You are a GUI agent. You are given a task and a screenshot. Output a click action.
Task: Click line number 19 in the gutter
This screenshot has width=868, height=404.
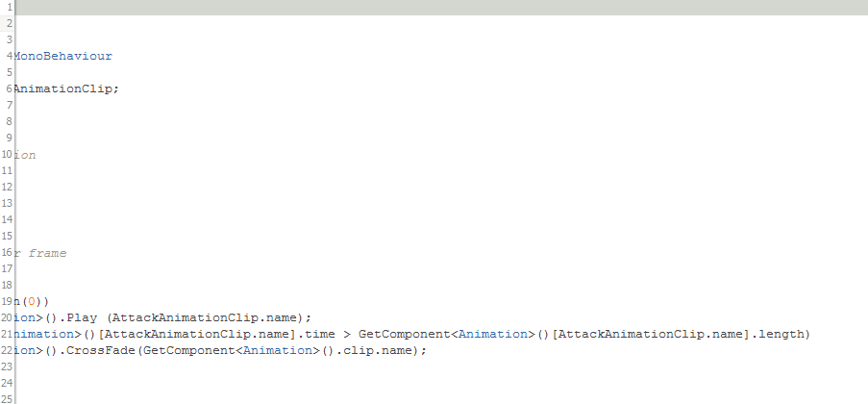[x=7, y=301]
